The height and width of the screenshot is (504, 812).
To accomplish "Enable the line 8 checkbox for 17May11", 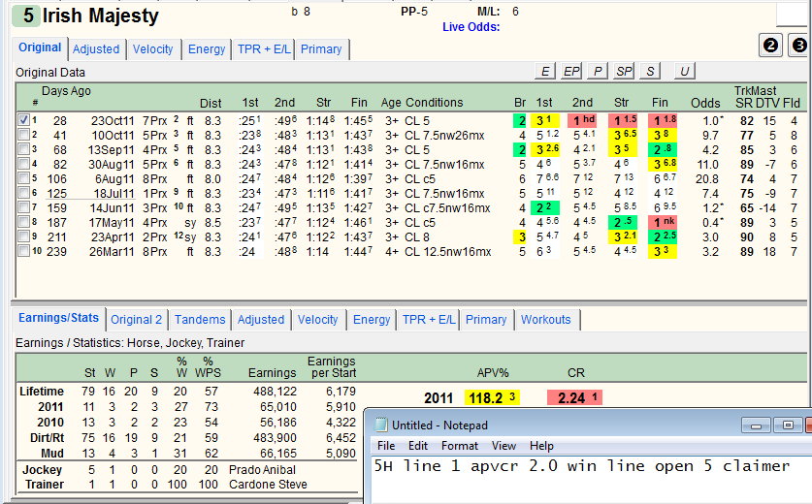I will coord(24,222).
